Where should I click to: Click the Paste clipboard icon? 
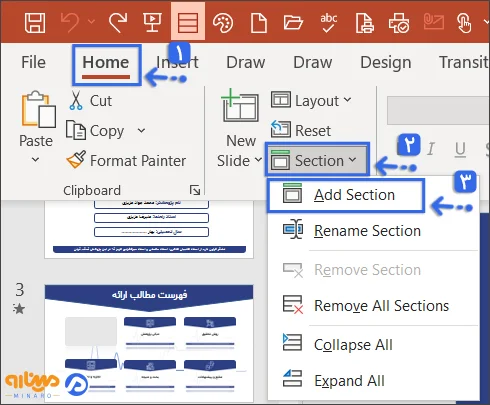(x=38, y=109)
